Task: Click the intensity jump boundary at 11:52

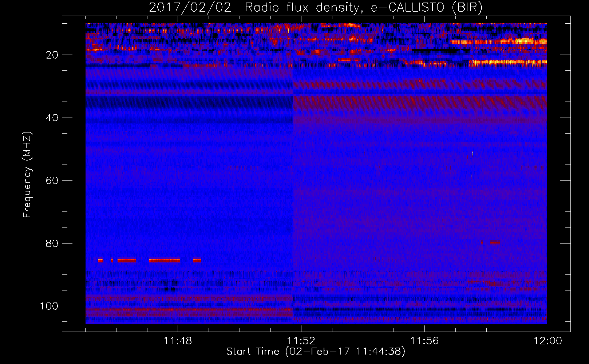Action: [x=293, y=174]
